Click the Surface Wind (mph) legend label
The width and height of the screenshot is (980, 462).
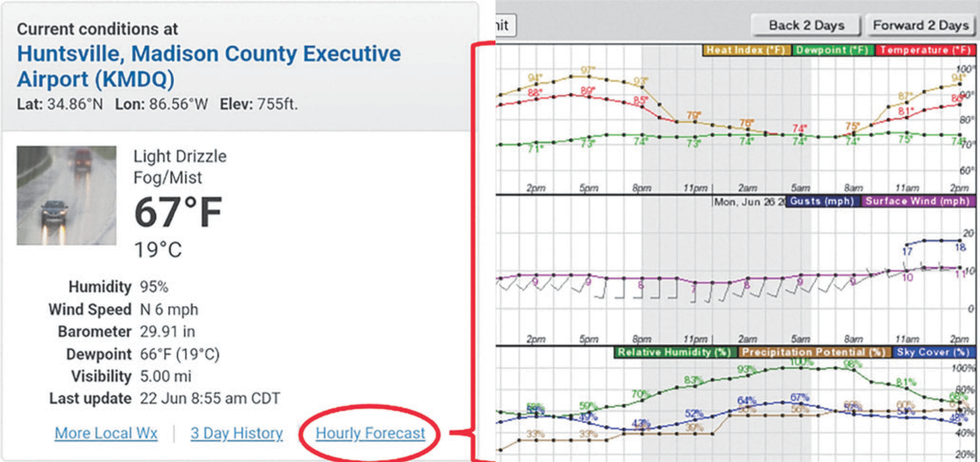[918, 201]
